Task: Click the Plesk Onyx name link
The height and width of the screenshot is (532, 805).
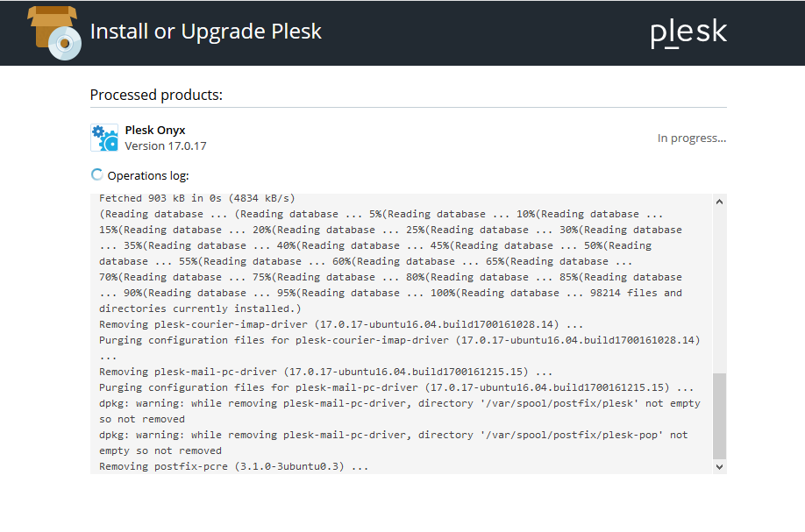Action: pos(155,130)
